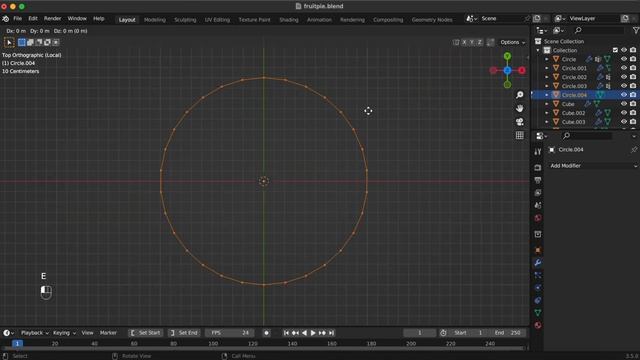Click the Blender logo icon in menu bar

pyautogui.click(x=6, y=19)
